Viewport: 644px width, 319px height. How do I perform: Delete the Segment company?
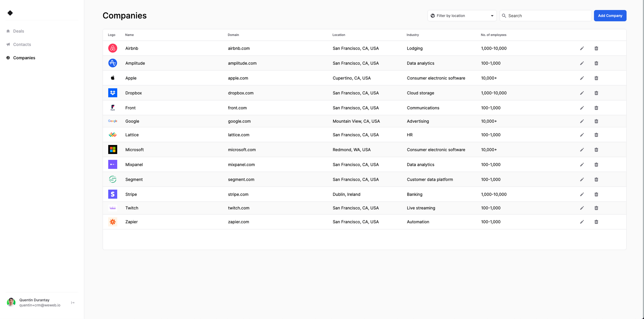[596, 179]
